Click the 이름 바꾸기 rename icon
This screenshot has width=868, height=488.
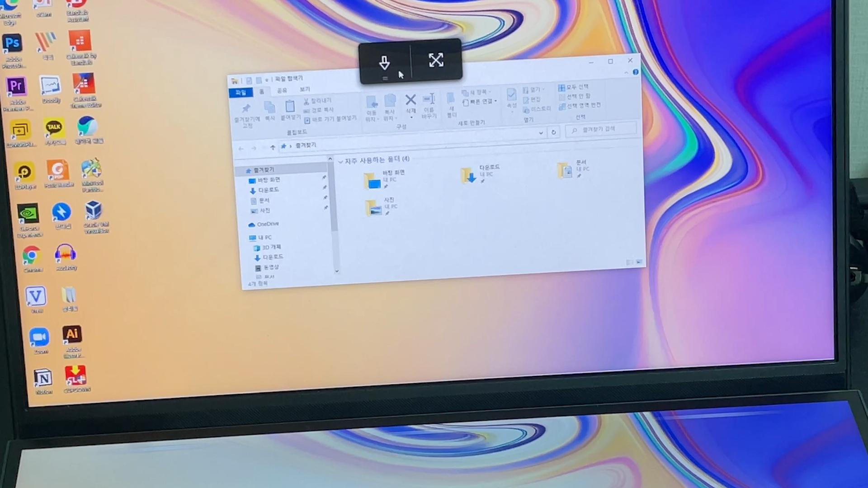click(429, 99)
